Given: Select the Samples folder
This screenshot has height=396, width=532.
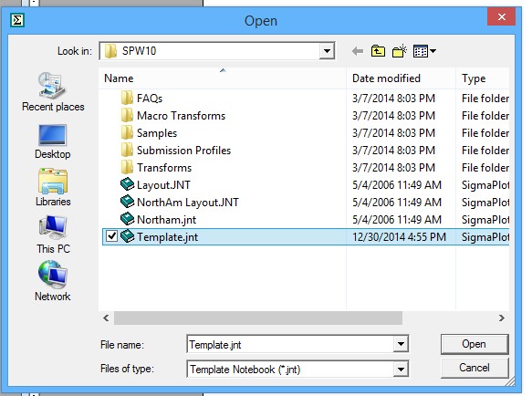Looking at the screenshot, I should [x=157, y=133].
